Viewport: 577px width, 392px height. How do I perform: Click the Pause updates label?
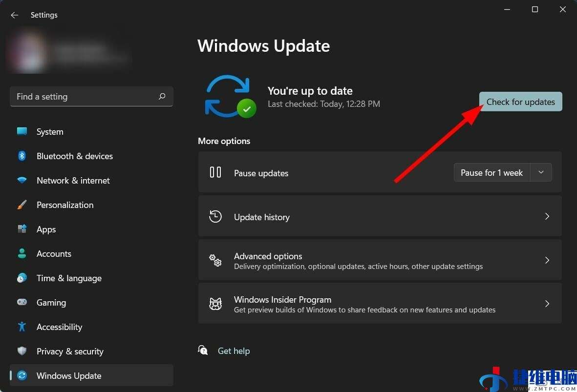261,173
